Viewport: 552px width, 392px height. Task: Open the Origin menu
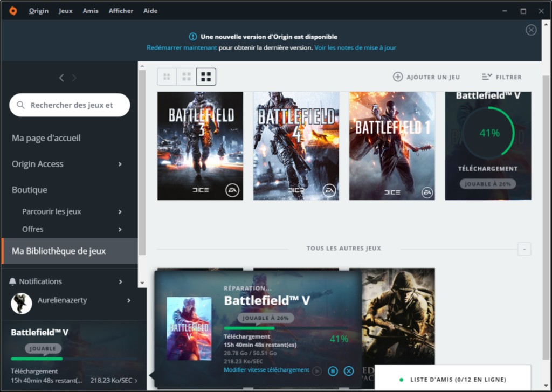(x=39, y=11)
